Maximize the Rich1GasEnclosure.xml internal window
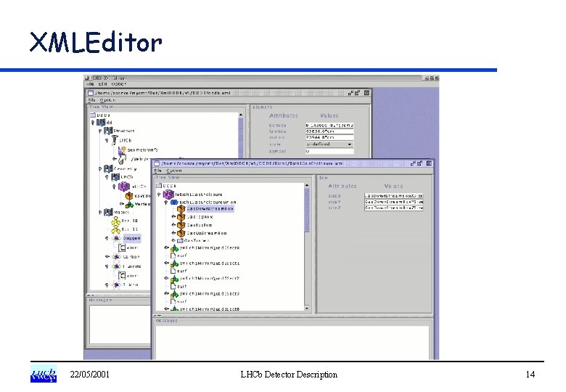Screen dimensions: 566x392 click(x=420, y=163)
